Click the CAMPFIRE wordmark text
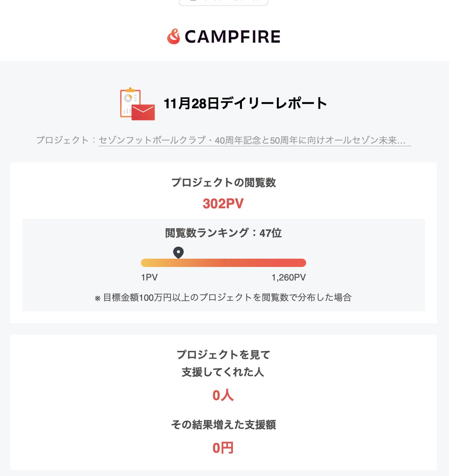 pyautogui.click(x=233, y=37)
